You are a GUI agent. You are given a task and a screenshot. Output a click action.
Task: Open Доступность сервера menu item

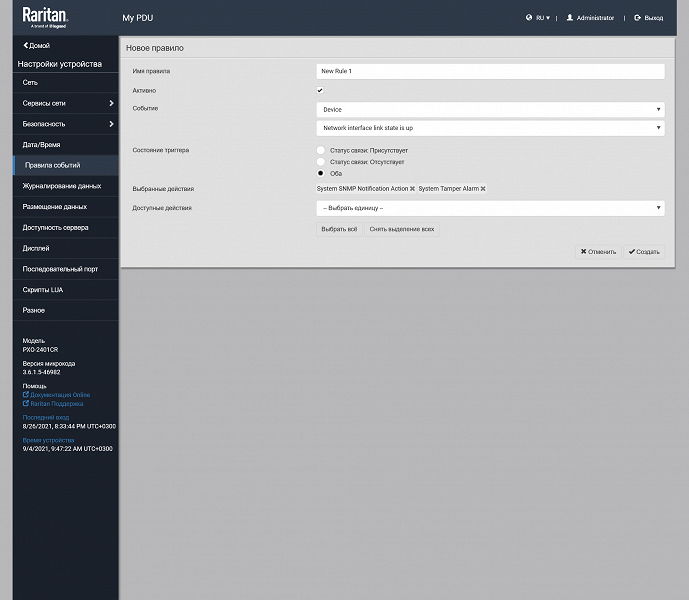[66, 227]
